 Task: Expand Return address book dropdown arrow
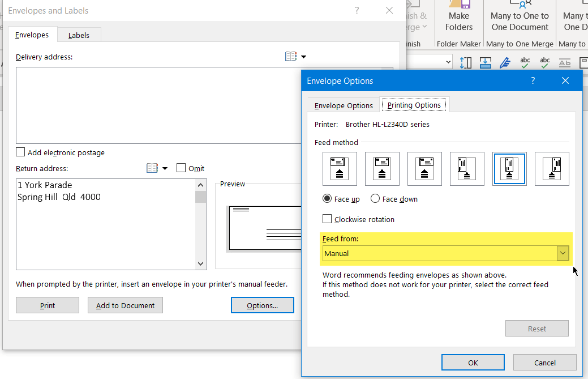click(x=165, y=168)
